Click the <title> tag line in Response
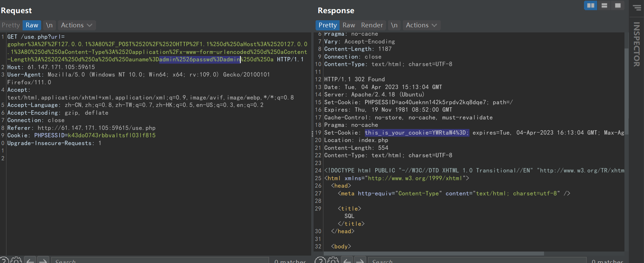Screen dimensions: 644x263 tap(349, 209)
